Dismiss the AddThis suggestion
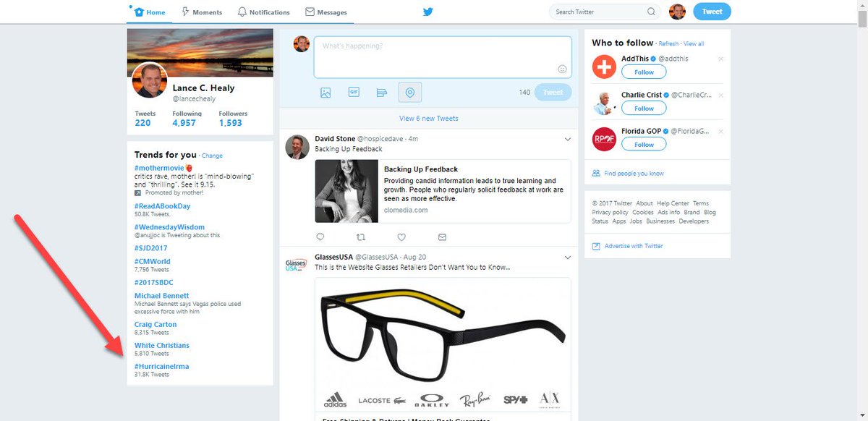868x421 pixels. [720, 59]
